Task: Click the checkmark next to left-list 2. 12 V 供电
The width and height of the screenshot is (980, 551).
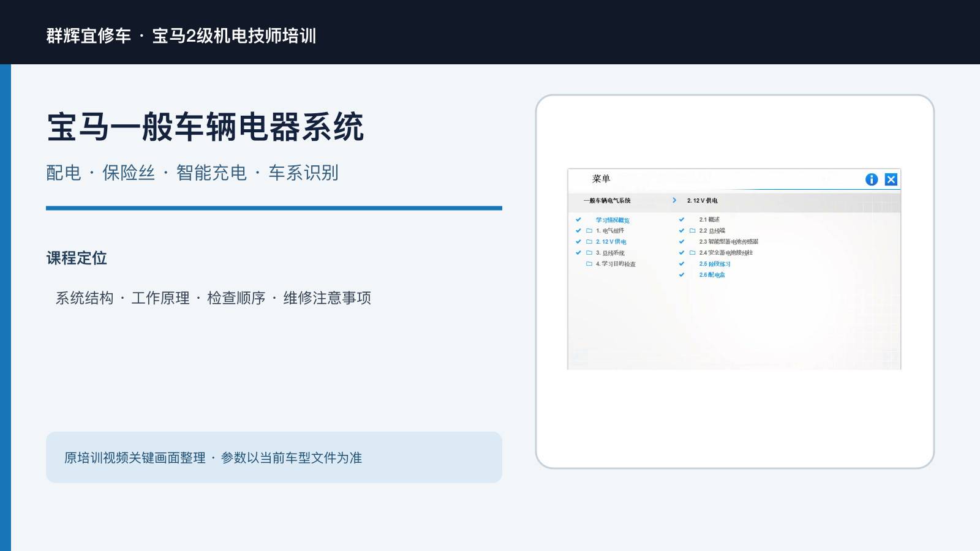Action: [x=578, y=242]
